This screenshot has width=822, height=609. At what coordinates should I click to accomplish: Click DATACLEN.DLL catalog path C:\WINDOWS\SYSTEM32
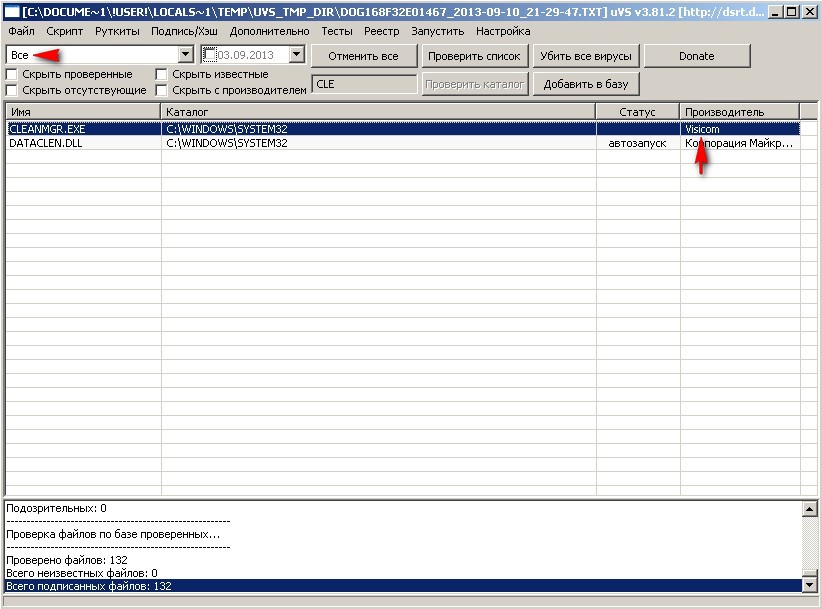pos(226,143)
